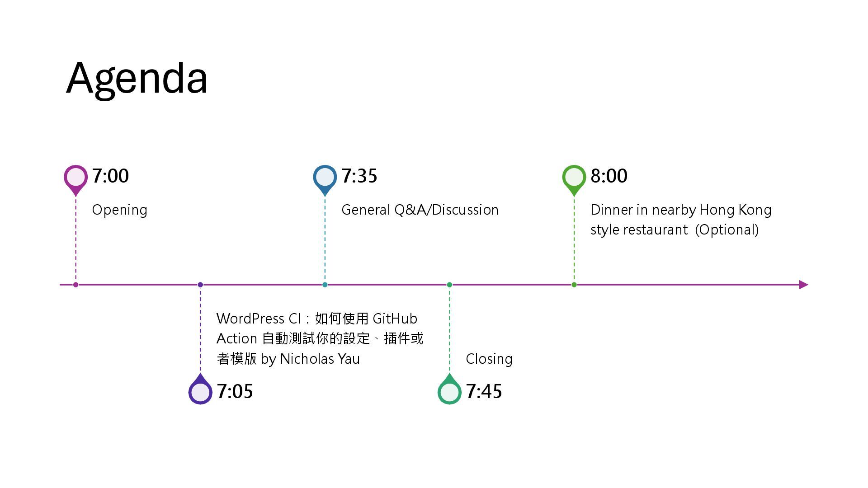Viewport: 868px width, 488px height.
Task: Click the 7:00 time label
Action: pyautogui.click(x=110, y=176)
